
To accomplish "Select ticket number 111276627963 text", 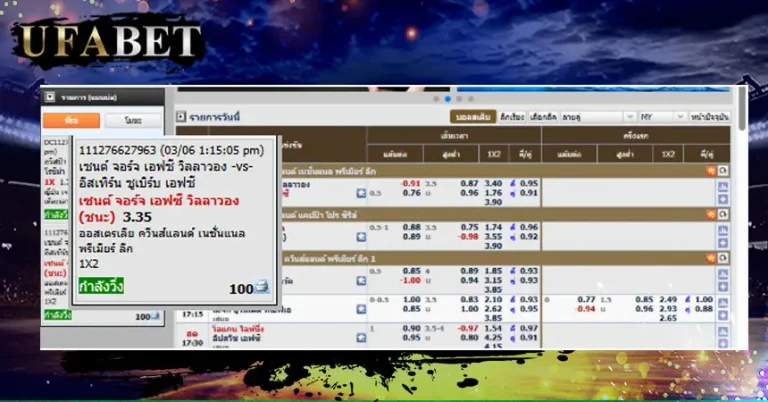I will [118, 150].
